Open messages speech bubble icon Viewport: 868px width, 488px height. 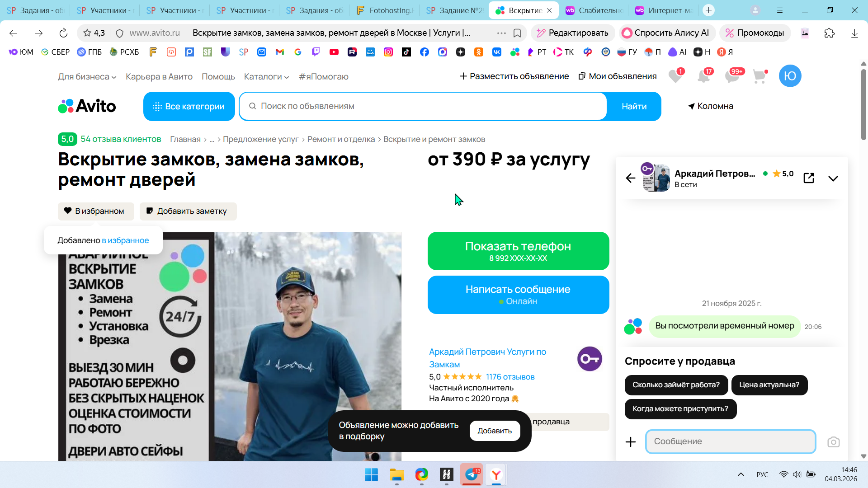[732, 76]
